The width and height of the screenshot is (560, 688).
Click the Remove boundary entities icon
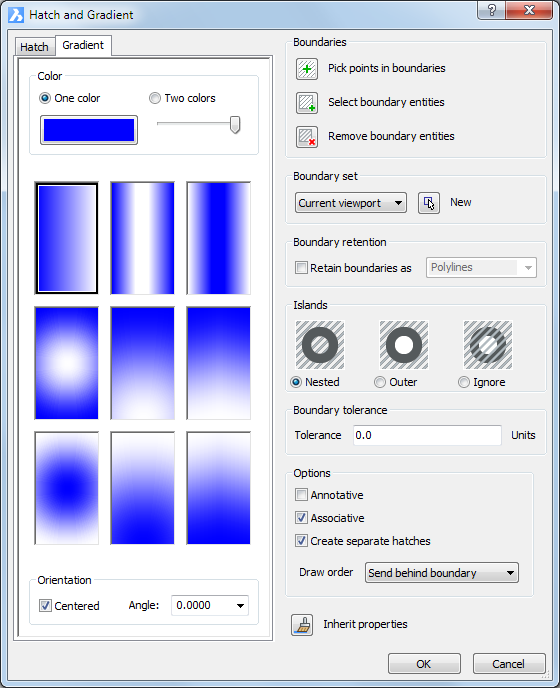307,137
